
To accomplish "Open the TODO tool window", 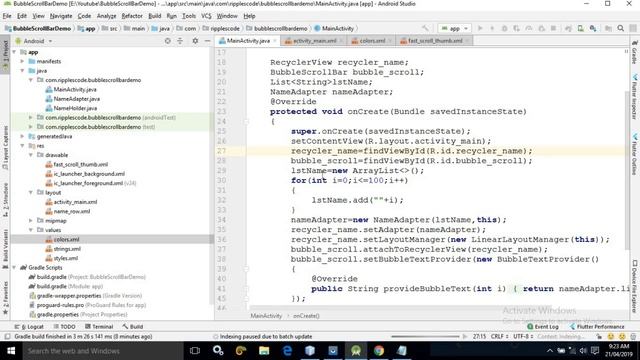I will click(x=64, y=327).
